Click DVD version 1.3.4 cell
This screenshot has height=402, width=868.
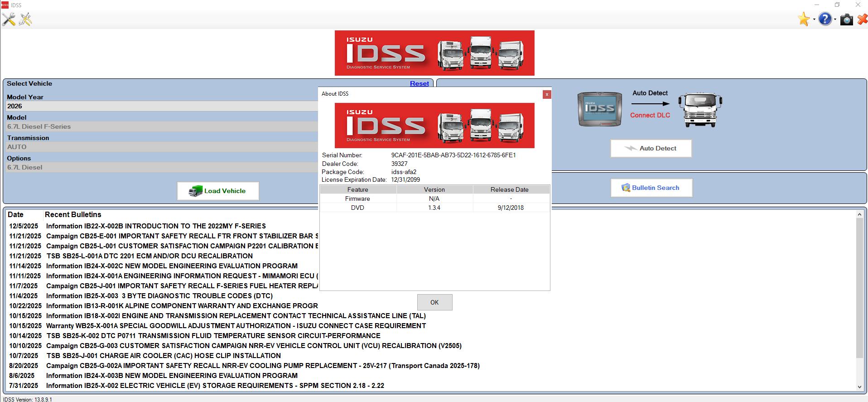pyautogui.click(x=434, y=208)
